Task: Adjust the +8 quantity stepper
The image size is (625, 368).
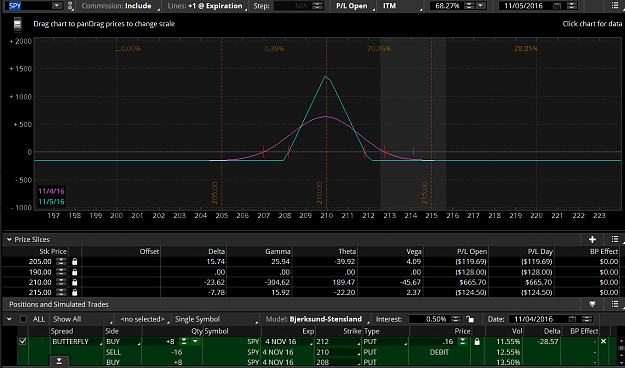Action: click(x=184, y=342)
